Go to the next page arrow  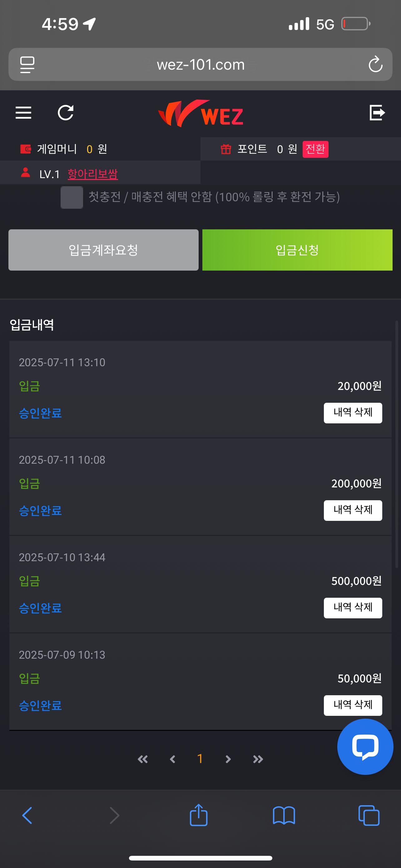228,759
